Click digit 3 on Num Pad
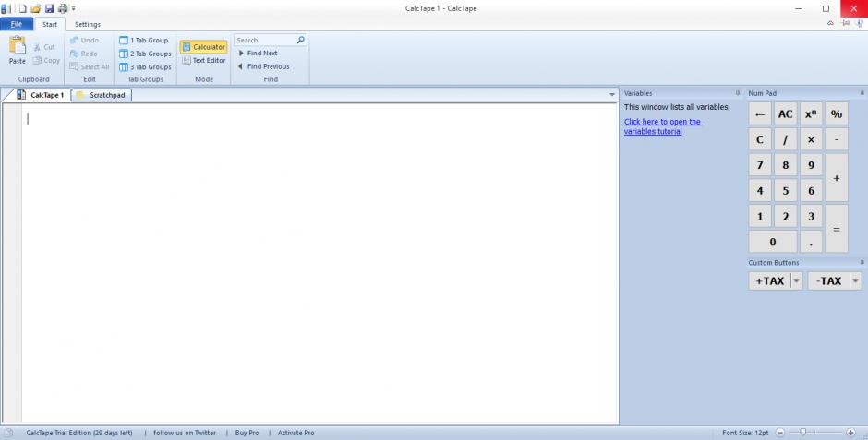Screen dimensions: 868x440 coord(811,217)
